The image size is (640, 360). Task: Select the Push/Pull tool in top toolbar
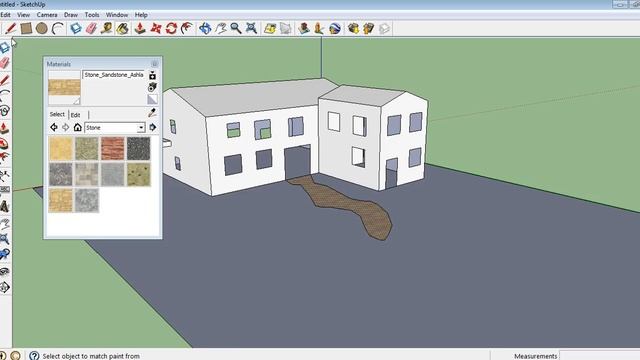click(x=140, y=29)
